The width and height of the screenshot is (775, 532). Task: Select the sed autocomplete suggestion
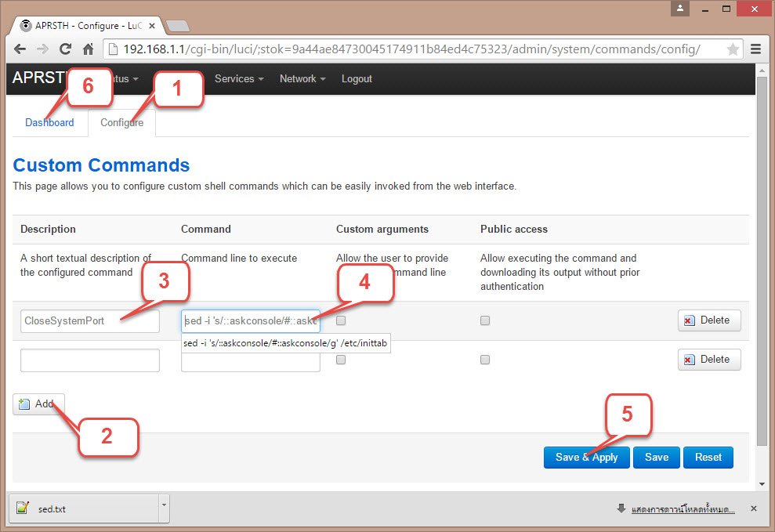(x=286, y=343)
